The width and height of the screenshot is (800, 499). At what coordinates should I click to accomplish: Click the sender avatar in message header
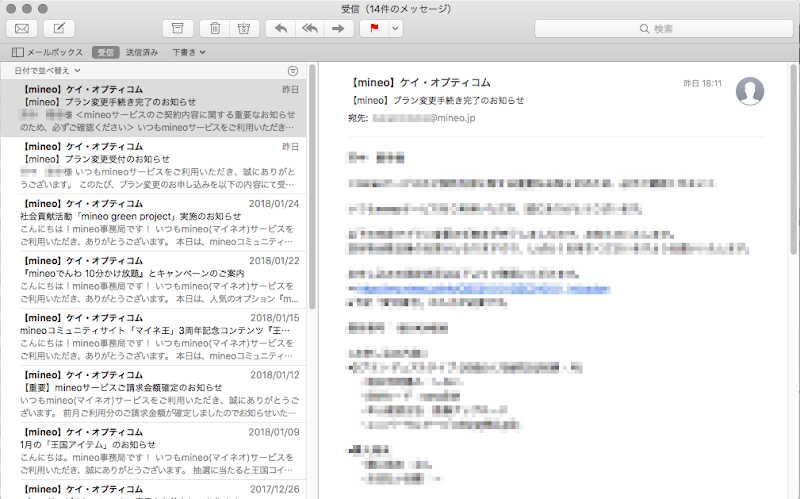pyautogui.click(x=749, y=91)
